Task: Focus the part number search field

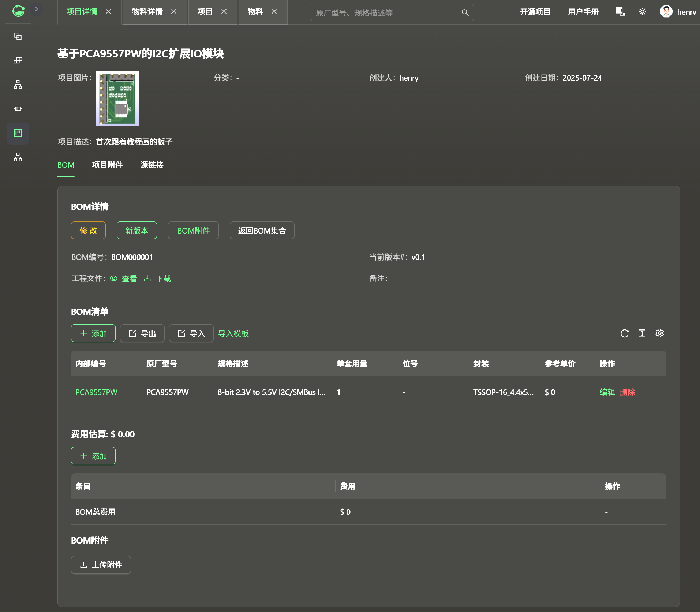Action: tap(383, 13)
